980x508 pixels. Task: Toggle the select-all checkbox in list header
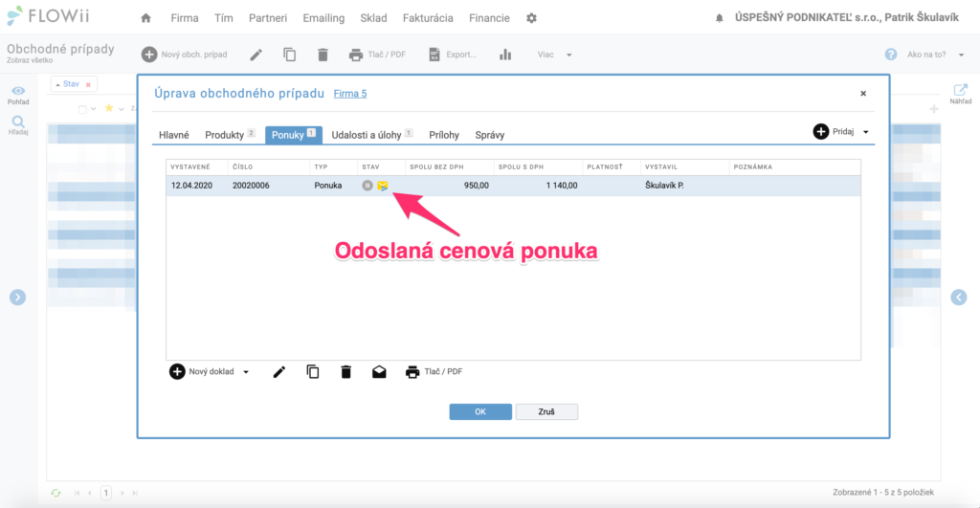tap(82, 109)
